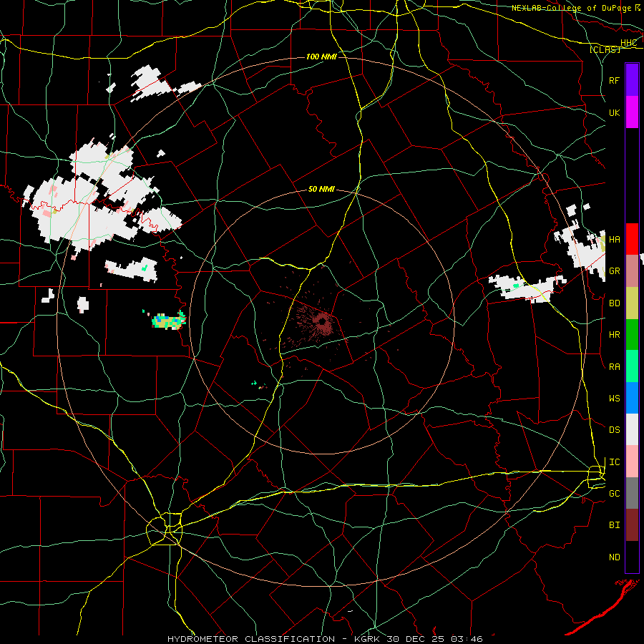This screenshot has width=644, height=644.
Task: Click the WS legend label
Action: (x=614, y=399)
